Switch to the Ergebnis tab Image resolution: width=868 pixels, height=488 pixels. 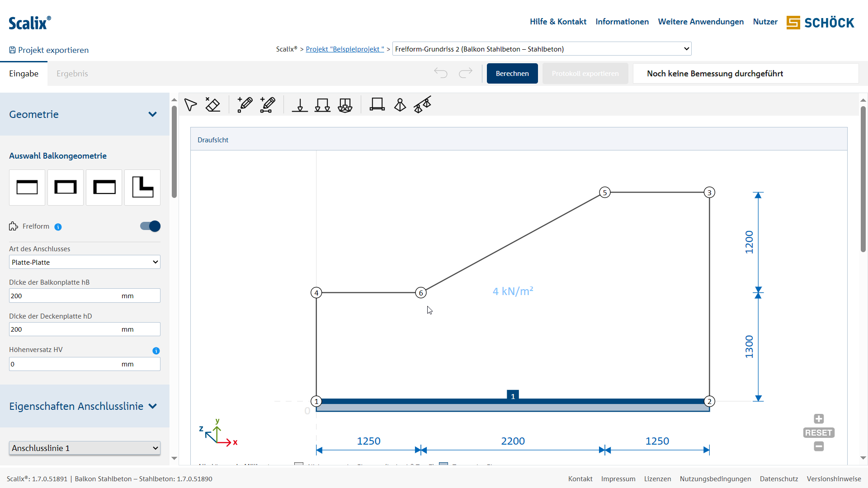point(72,74)
